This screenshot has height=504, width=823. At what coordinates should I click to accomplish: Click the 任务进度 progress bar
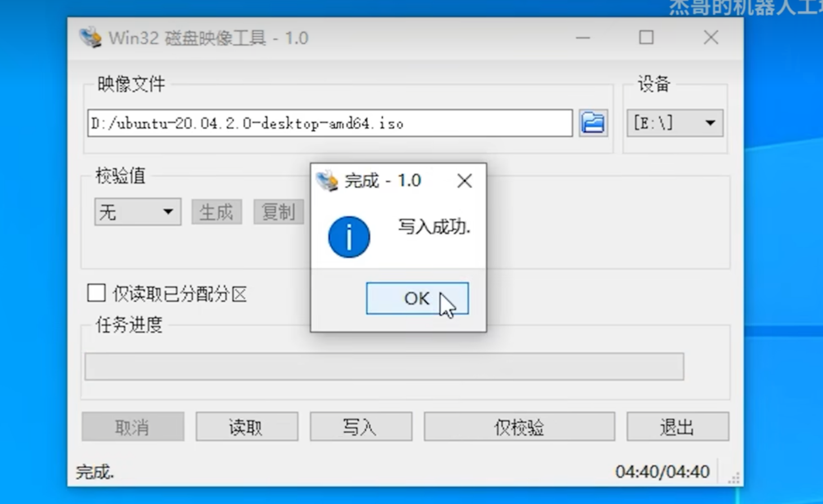(x=384, y=367)
